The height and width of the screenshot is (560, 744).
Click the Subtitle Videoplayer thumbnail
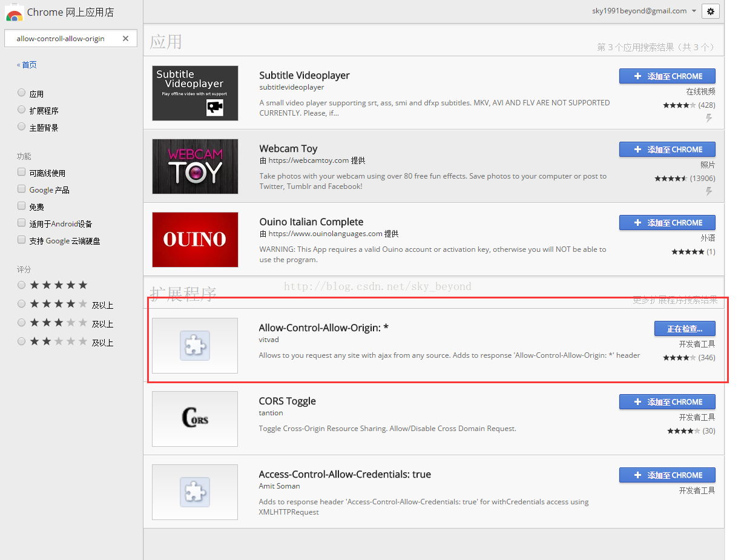tap(195, 93)
